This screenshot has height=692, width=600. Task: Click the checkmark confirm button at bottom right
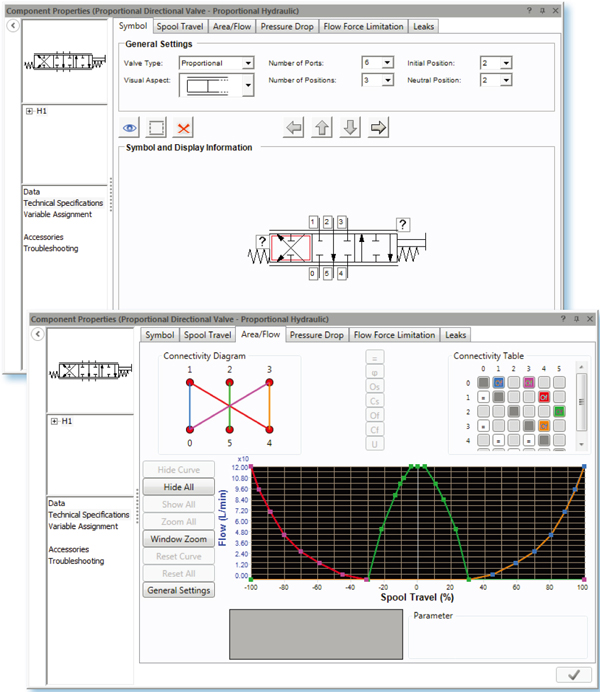coord(574,674)
